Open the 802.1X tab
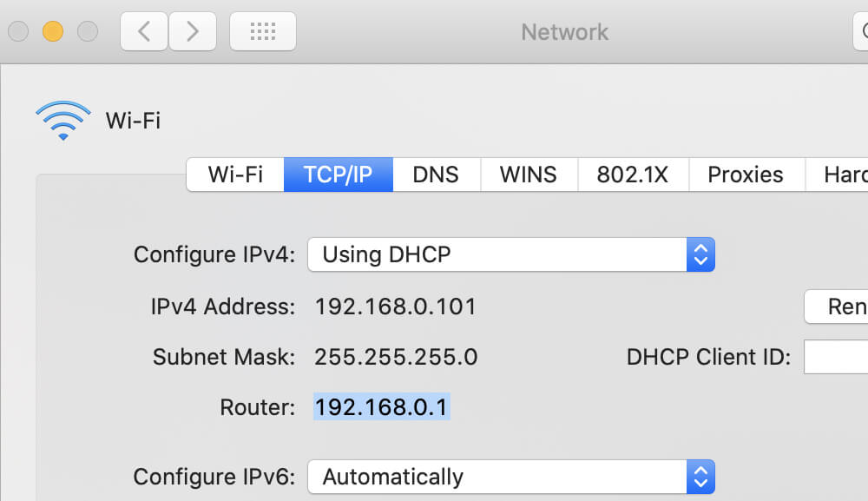This screenshot has width=868, height=501. tap(632, 175)
